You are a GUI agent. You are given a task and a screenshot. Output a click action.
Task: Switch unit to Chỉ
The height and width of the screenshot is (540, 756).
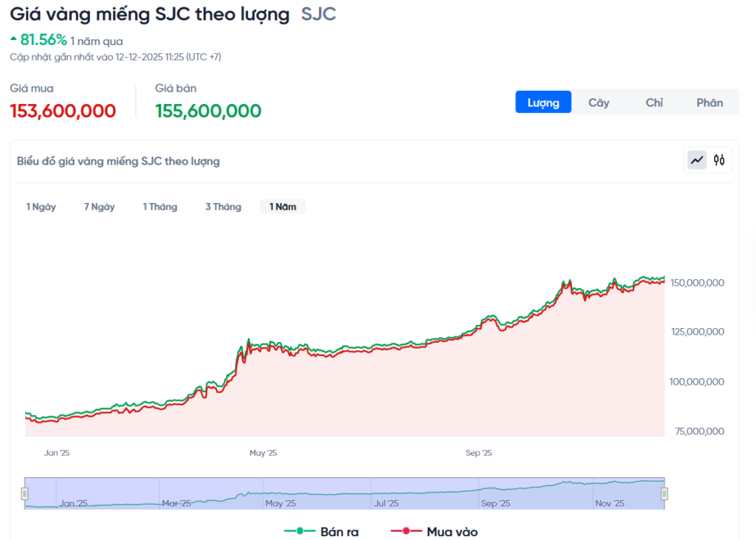(x=654, y=103)
